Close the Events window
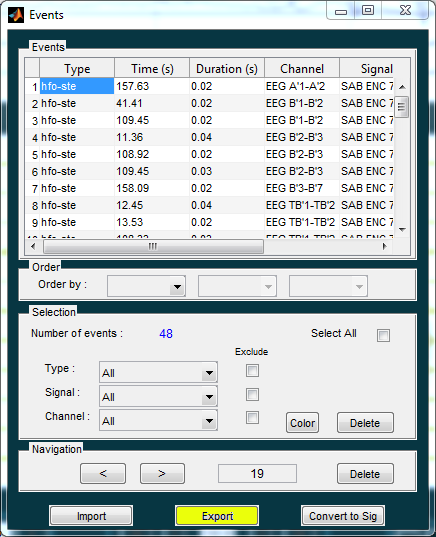Image resolution: width=436 pixels, height=537 pixels. pos(405,11)
